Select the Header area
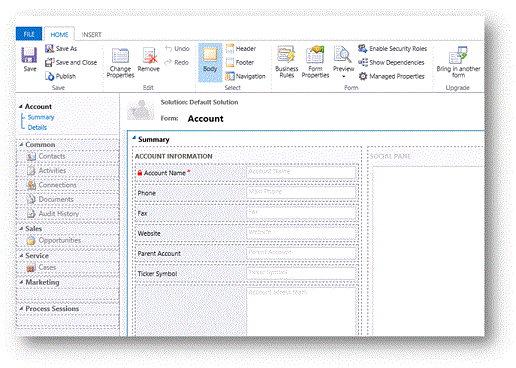Image resolution: width=516 pixels, height=368 pixels. click(x=241, y=49)
